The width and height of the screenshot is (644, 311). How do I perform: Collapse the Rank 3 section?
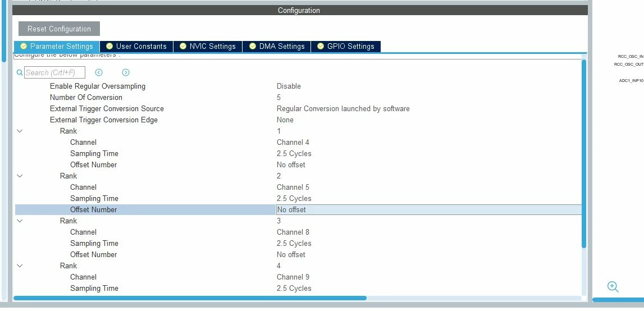[19, 221]
